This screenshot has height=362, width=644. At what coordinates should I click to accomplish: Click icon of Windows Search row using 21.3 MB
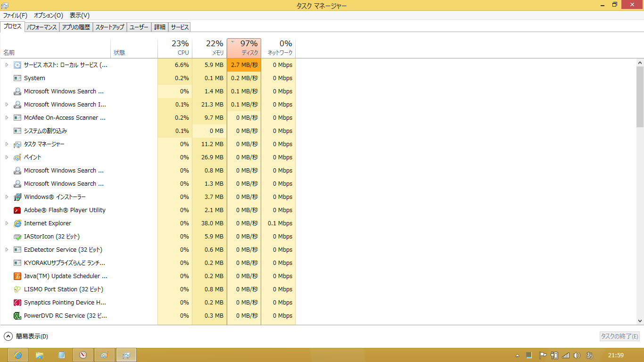coord(17,105)
